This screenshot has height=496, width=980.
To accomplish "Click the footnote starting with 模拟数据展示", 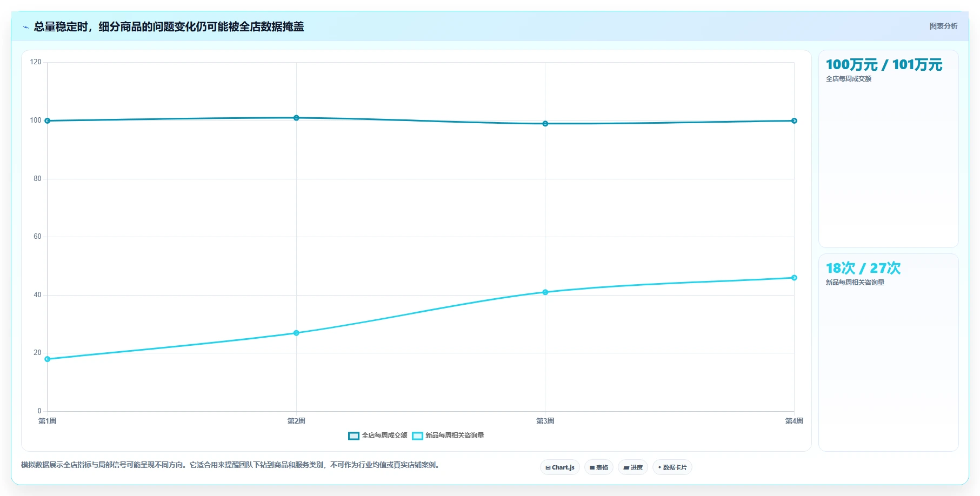I will [231, 465].
